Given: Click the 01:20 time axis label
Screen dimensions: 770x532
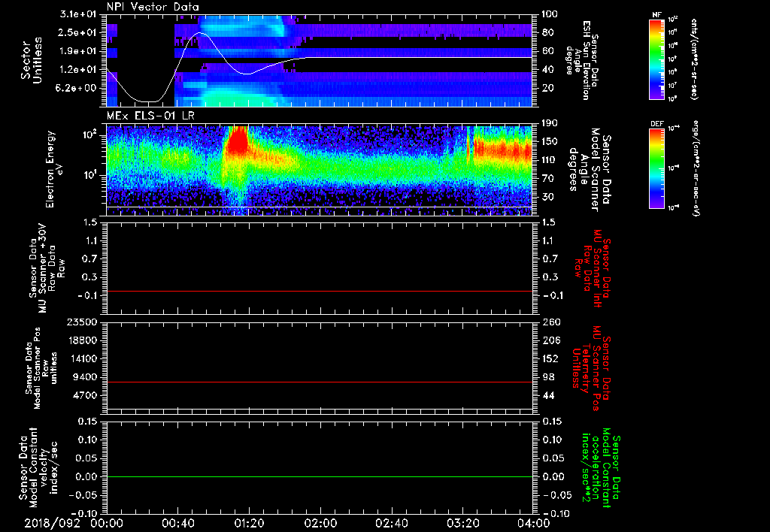Looking at the screenshot, I should pyautogui.click(x=249, y=523).
